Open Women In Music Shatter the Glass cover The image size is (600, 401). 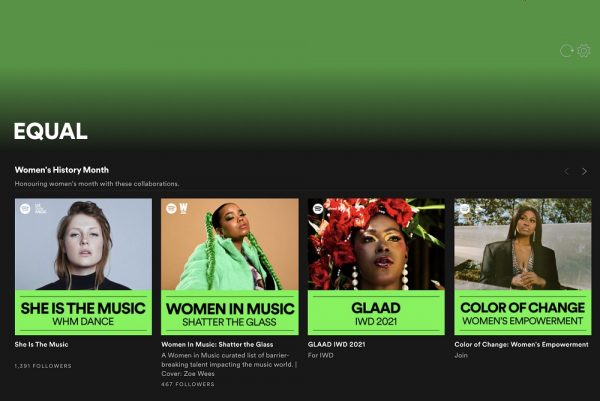(230, 266)
